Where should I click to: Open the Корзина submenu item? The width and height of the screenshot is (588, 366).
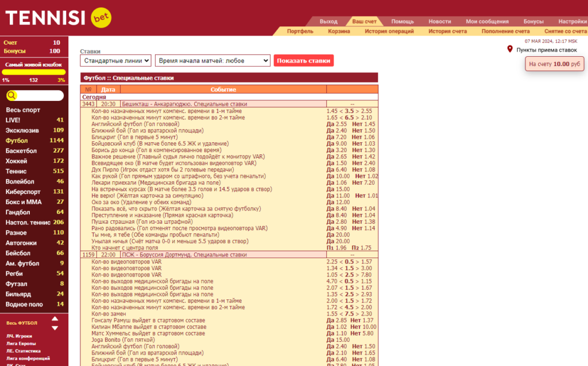pos(339,31)
